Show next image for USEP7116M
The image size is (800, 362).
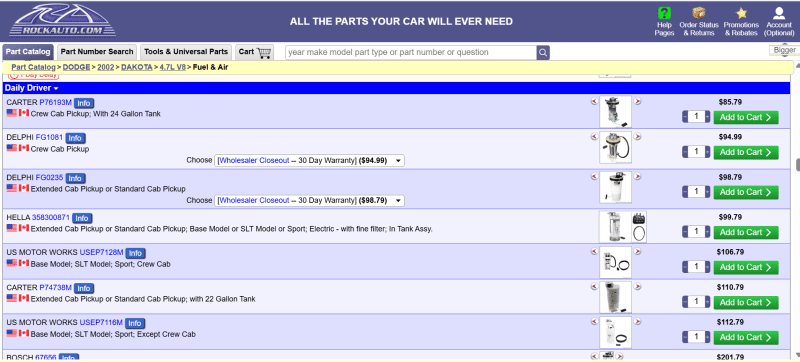click(637, 322)
